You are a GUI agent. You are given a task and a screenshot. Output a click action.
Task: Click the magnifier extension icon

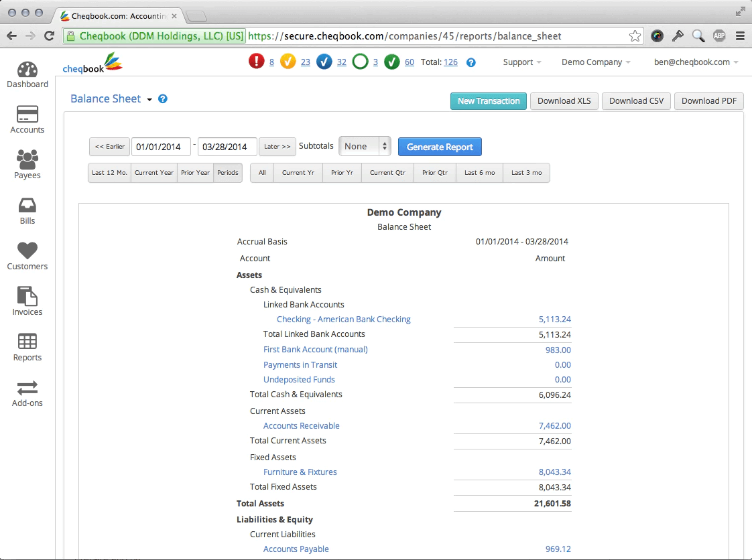tap(698, 36)
